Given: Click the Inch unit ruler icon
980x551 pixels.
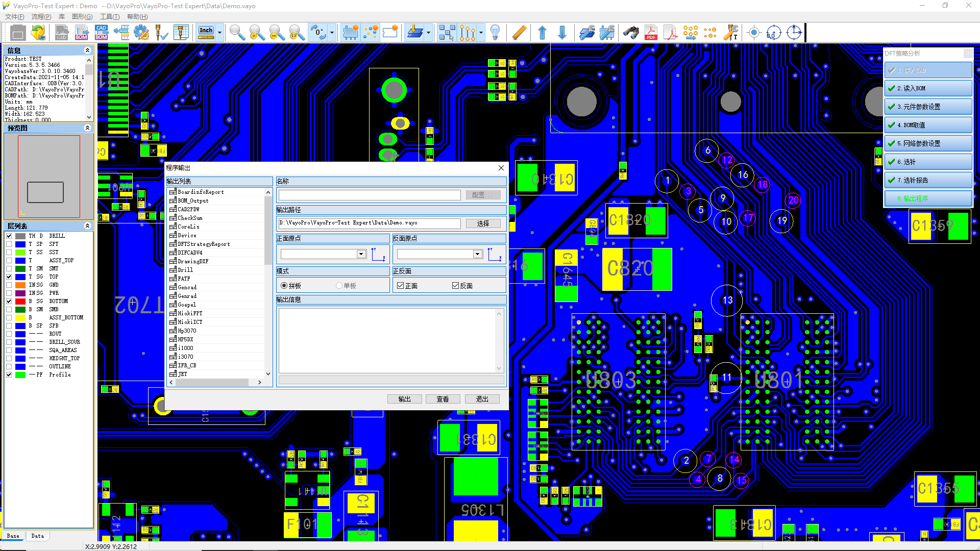Looking at the screenshot, I should click(206, 33).
